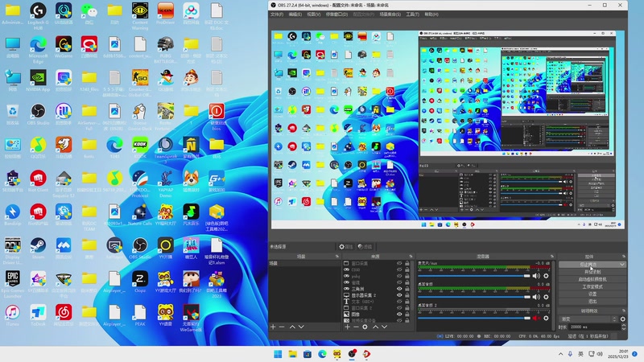Screen dimensions: 644x362
Task: Move selected source up with arrow icon
Action: (x=375, y=327)
